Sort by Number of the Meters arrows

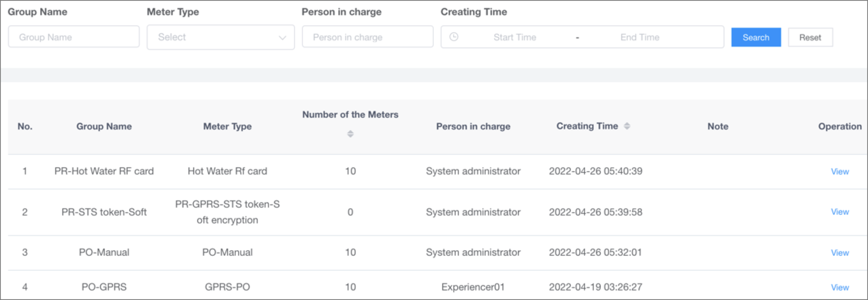coord(350,134)
